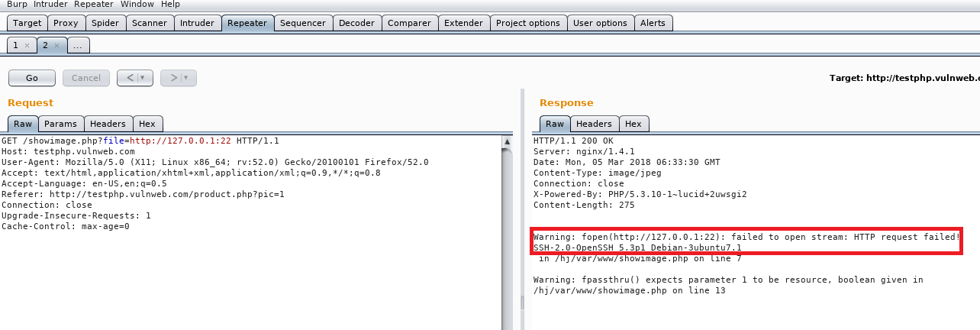The image size is (980, 330).
Task: Open the Repeater menu in menu bar
Action: pyautogui.click(x=94, y=5)
